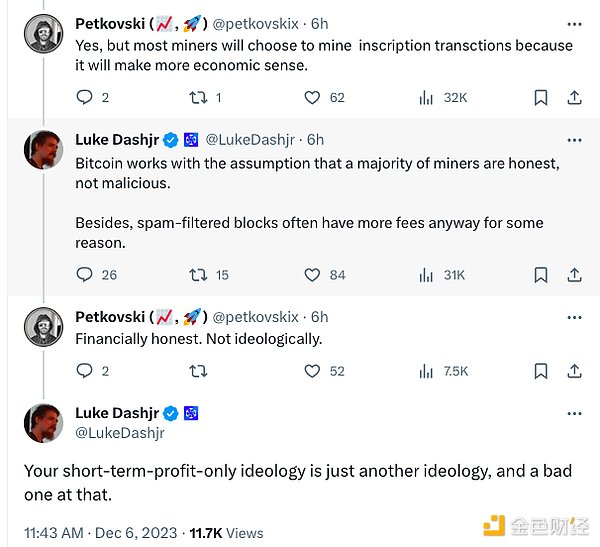Screen dimensions: 600x547
Task: Share the 'Financially honest' tweet
Action: click(574, 370)
